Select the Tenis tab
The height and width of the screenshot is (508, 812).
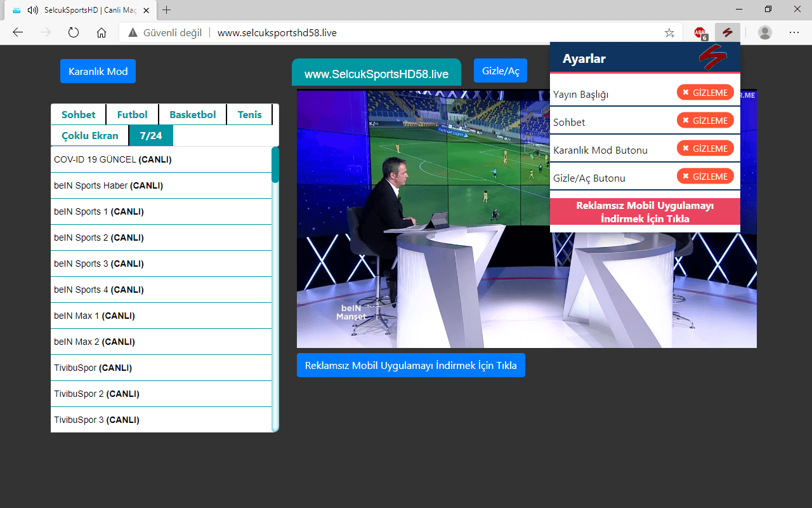click(x=249, y=114)
